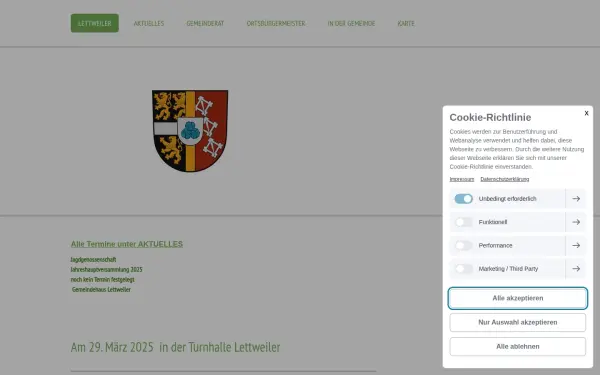Enable the Funktionell cookies switch
This screenshot has height=375, width=600.
(463, 222)
